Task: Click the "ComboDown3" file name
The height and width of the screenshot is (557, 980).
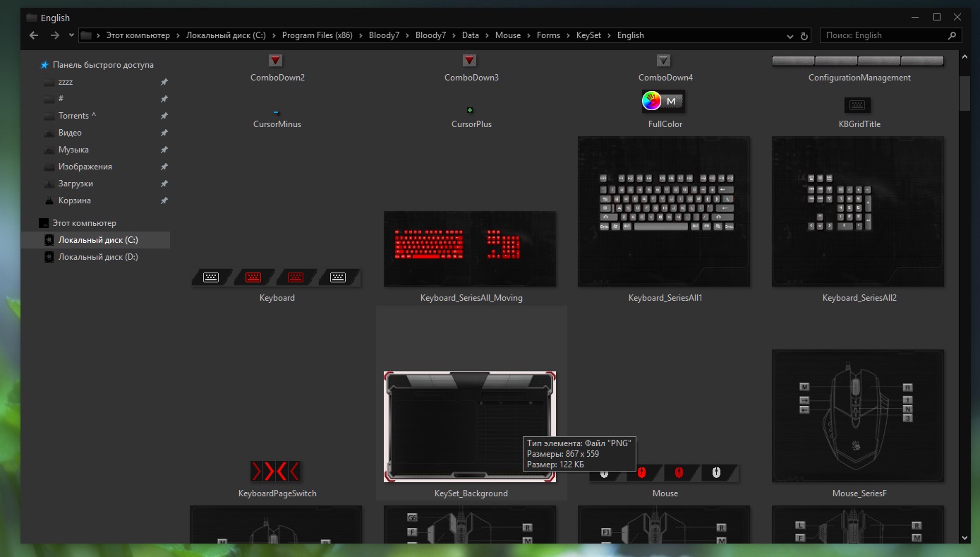Action: pyautogui.click(x=471, y=78)
